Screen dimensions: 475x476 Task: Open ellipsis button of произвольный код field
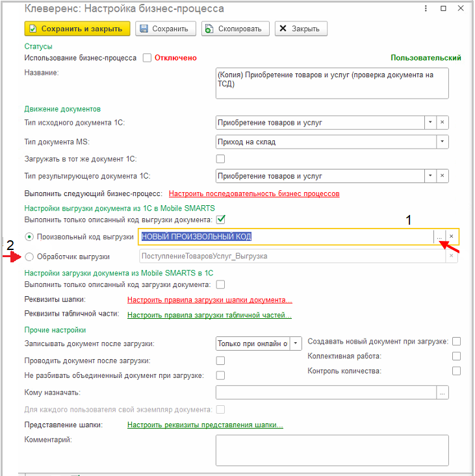439,236
